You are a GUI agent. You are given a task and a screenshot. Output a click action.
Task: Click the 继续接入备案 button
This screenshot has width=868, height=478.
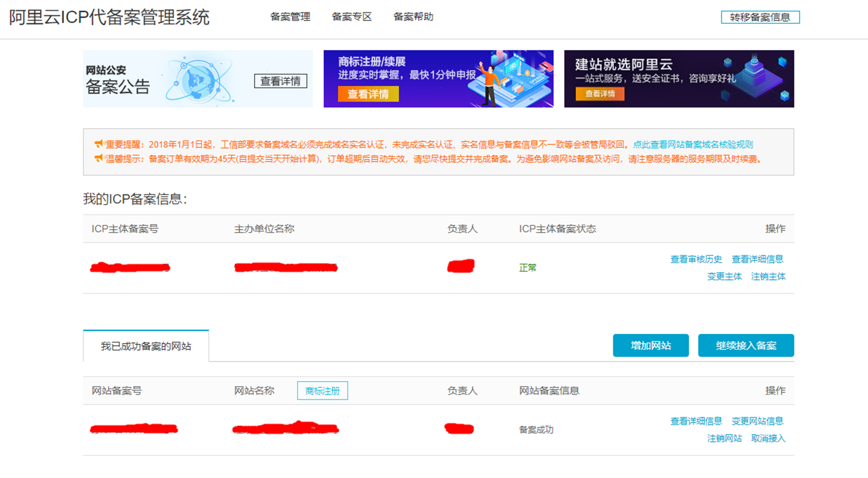(746, 345)
